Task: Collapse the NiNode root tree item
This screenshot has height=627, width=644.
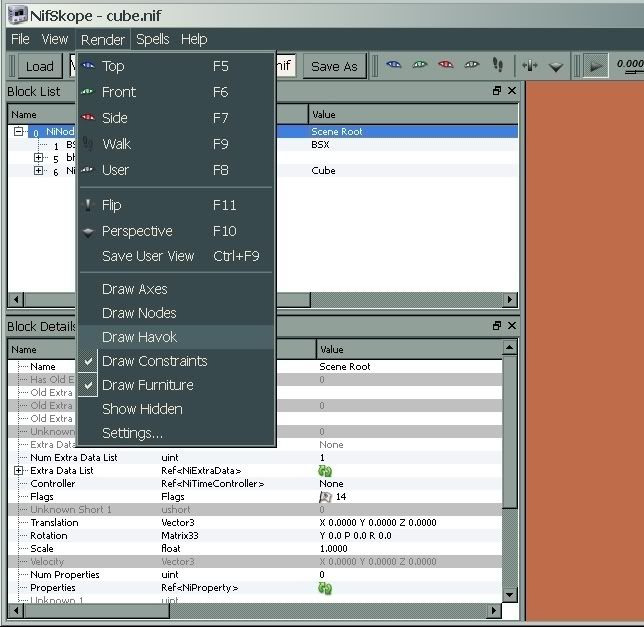Action: click(x=19, y=132)
